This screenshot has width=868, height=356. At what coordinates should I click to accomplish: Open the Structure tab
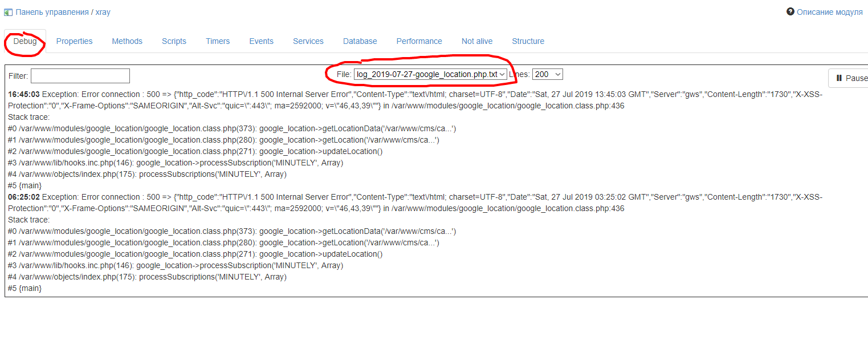coord(528,41)
